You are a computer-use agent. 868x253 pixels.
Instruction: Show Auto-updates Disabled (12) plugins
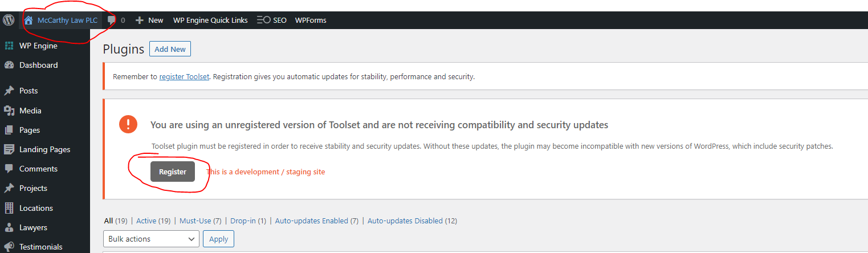tap(412, 221)
